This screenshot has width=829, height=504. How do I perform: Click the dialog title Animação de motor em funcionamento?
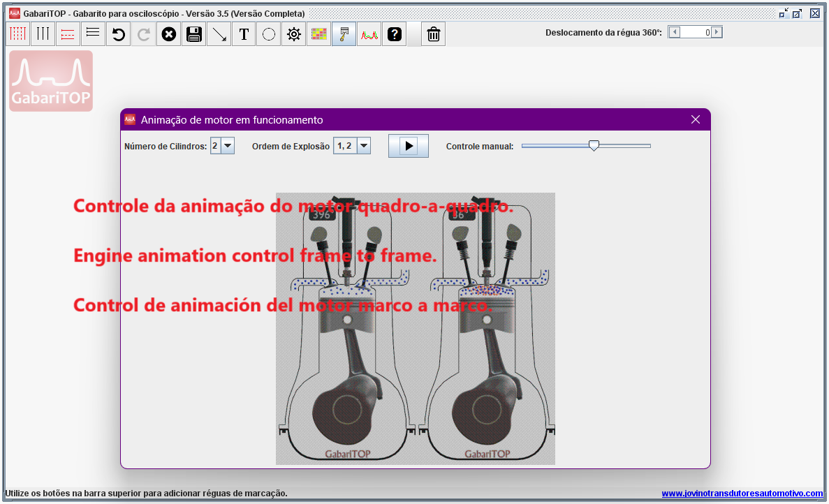pos(232,120)
